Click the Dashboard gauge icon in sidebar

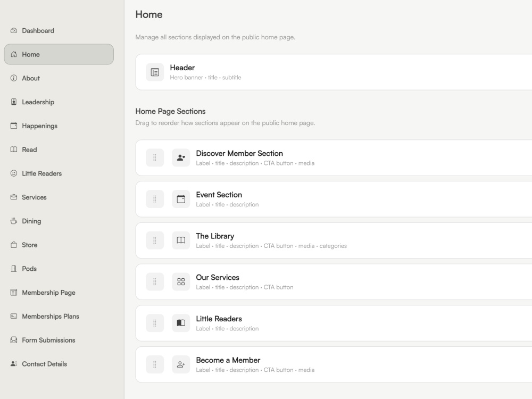(14, 30)
